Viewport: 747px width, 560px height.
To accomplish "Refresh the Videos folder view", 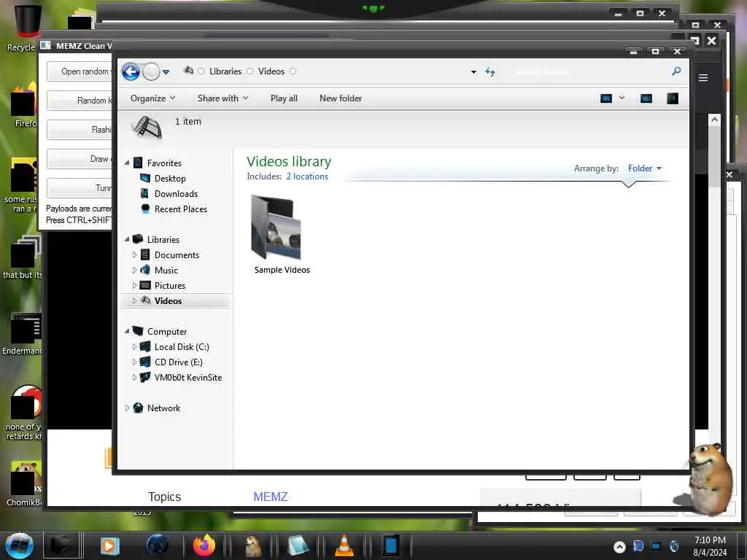I will click(490, 72).
